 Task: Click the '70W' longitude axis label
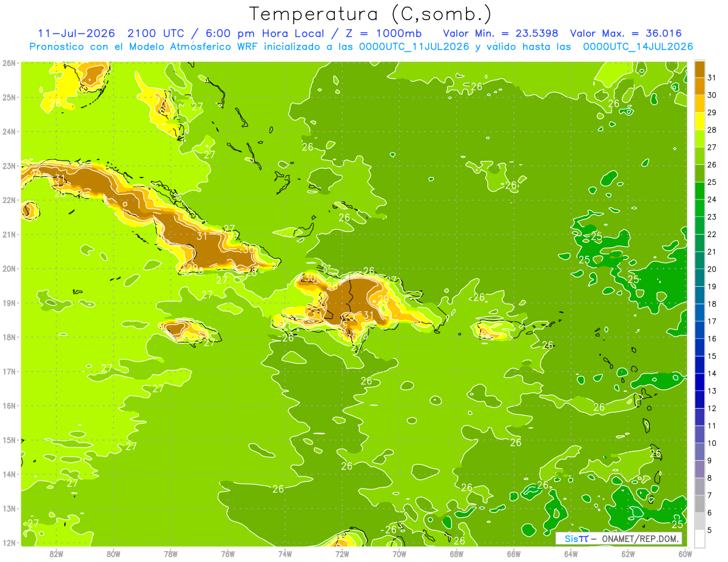399,554
